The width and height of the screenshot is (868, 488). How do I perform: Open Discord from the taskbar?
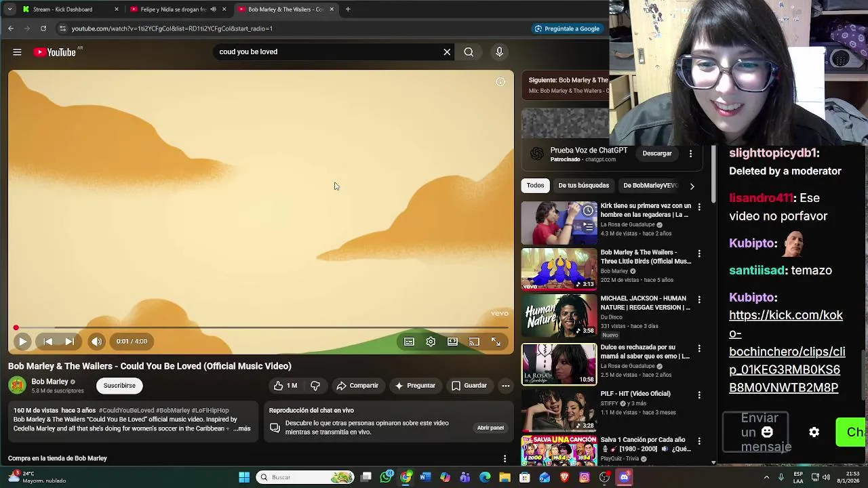pyautogui.click(x=624, y=477)
